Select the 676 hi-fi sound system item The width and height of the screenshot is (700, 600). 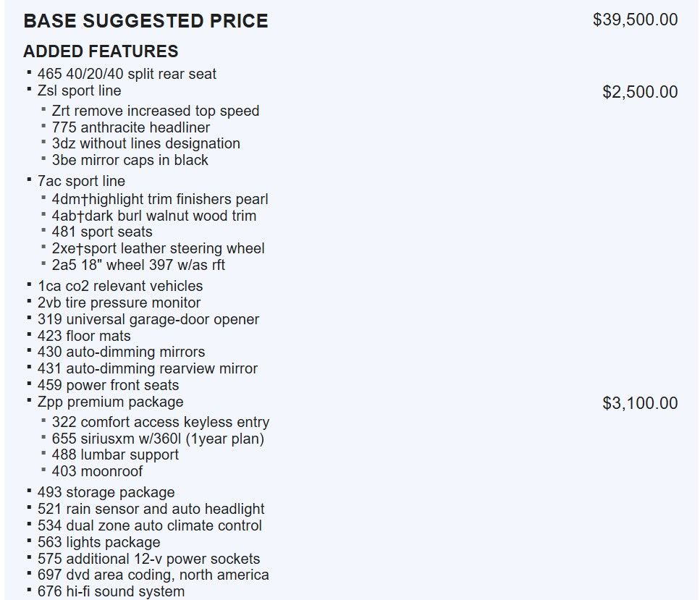pos(111,591)
